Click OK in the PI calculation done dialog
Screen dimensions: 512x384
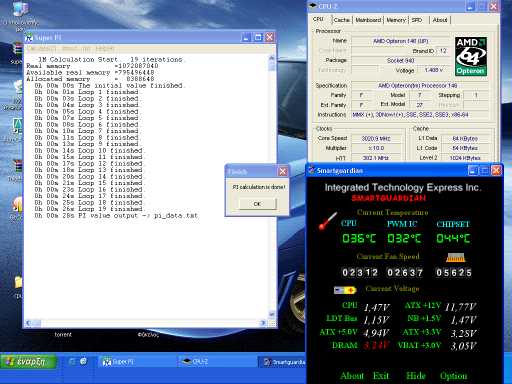click(x=257, y=204)
